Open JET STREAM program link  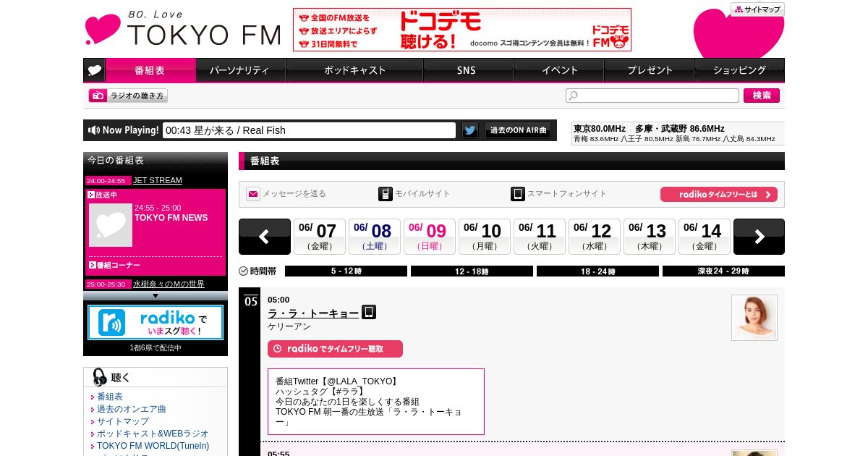[158, 180]
